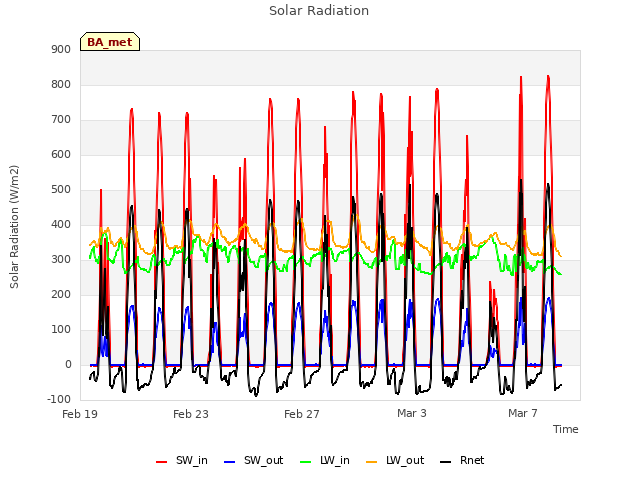Click the Solar Radiation (W/m2) y-axis title
This screenshot has width=640, height=480.
(x=14, y=227)
